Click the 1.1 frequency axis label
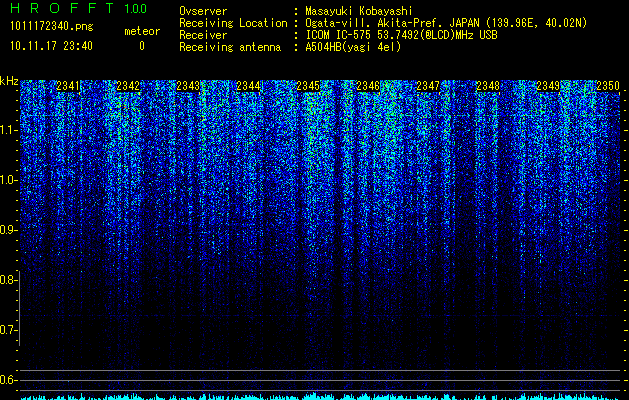629x400 pixels. (x=8, y=130)
